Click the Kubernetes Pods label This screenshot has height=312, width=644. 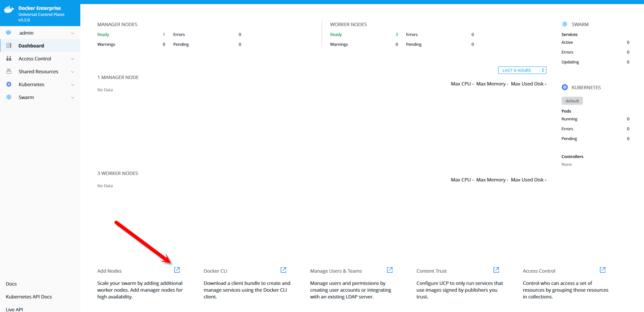(x=566, y=111)
